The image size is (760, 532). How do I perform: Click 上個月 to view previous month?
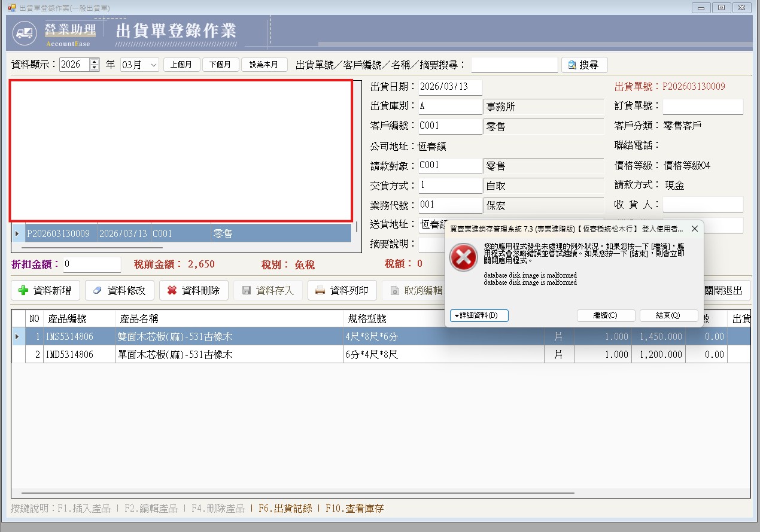pos(181,65)
